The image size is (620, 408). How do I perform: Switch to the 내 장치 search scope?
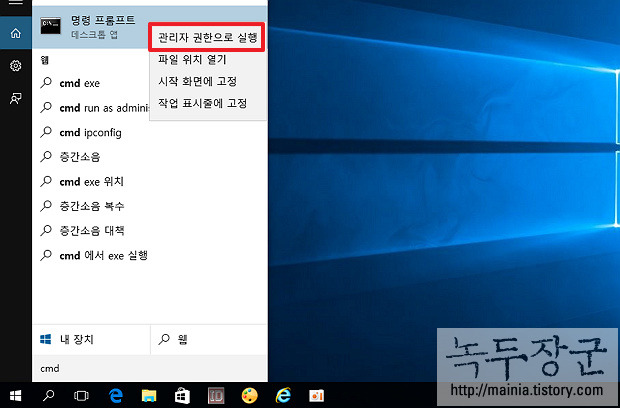(x=91, y=339)
